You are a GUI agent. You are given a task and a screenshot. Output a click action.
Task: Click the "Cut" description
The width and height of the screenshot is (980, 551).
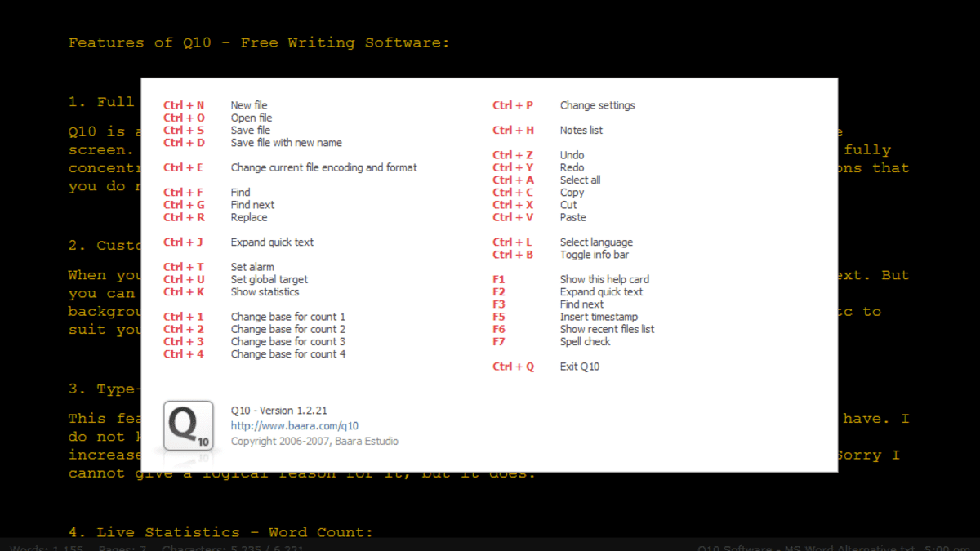tap(568, 205)
